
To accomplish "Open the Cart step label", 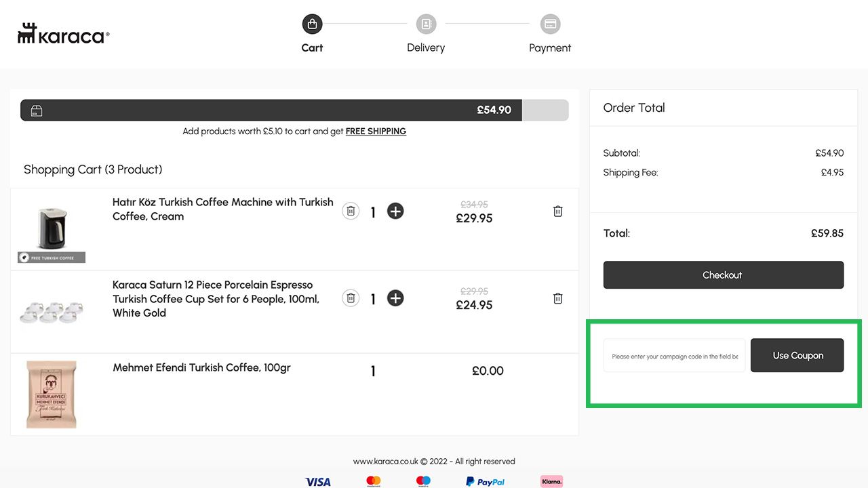I will 312,47.
